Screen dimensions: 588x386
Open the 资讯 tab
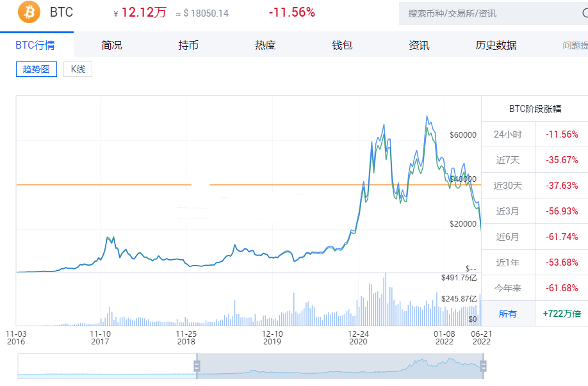[x=419, y=45]
